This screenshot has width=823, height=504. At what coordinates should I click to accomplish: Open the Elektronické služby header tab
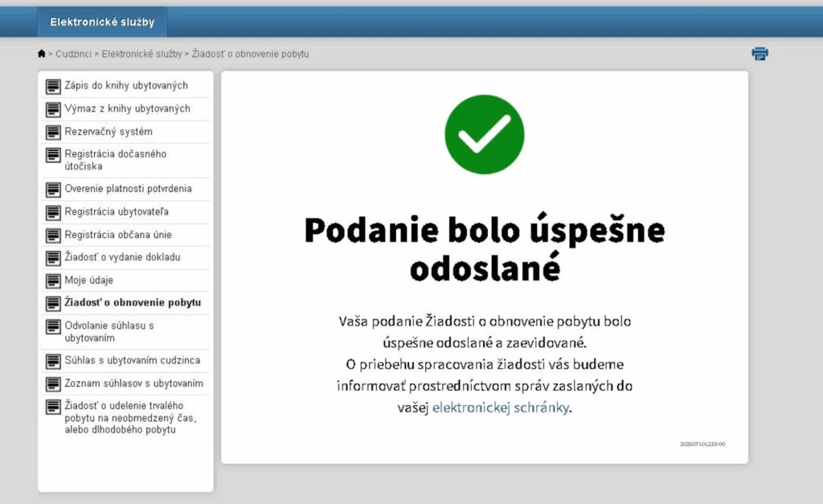tap(102, 23)
